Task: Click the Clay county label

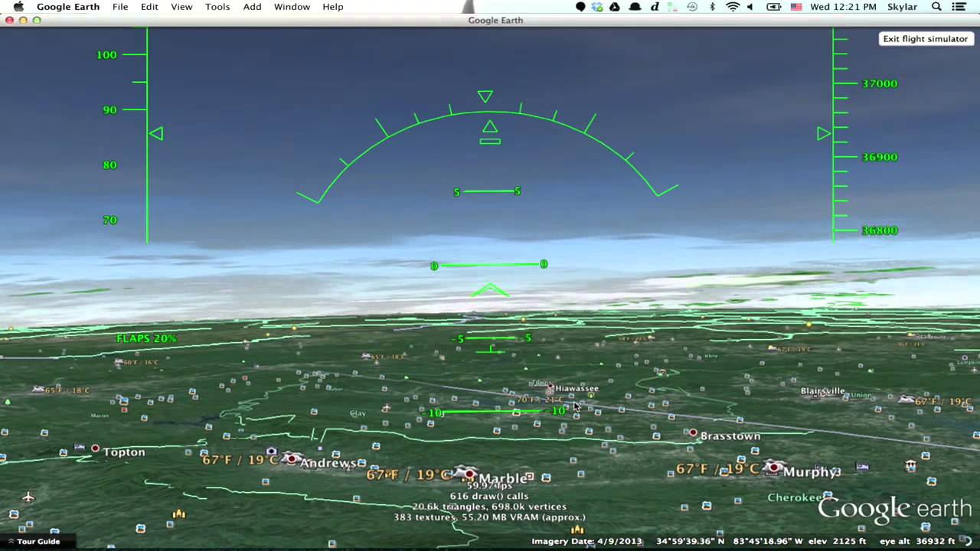Action: coord(358,413)
